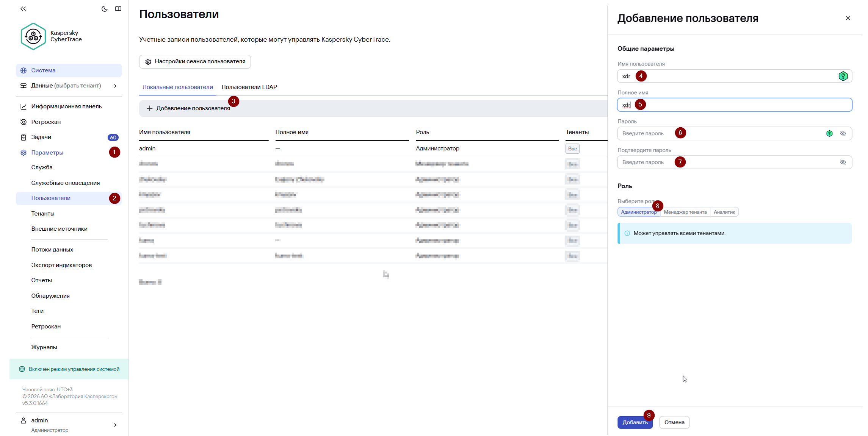Click the Kaspersky CyberTrace logo
868x436 pixels.
click(x=33, y=36)
